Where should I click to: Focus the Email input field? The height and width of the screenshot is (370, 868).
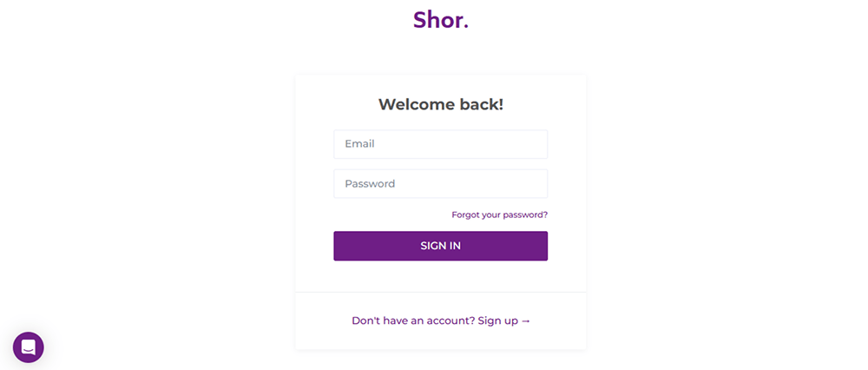440,144
